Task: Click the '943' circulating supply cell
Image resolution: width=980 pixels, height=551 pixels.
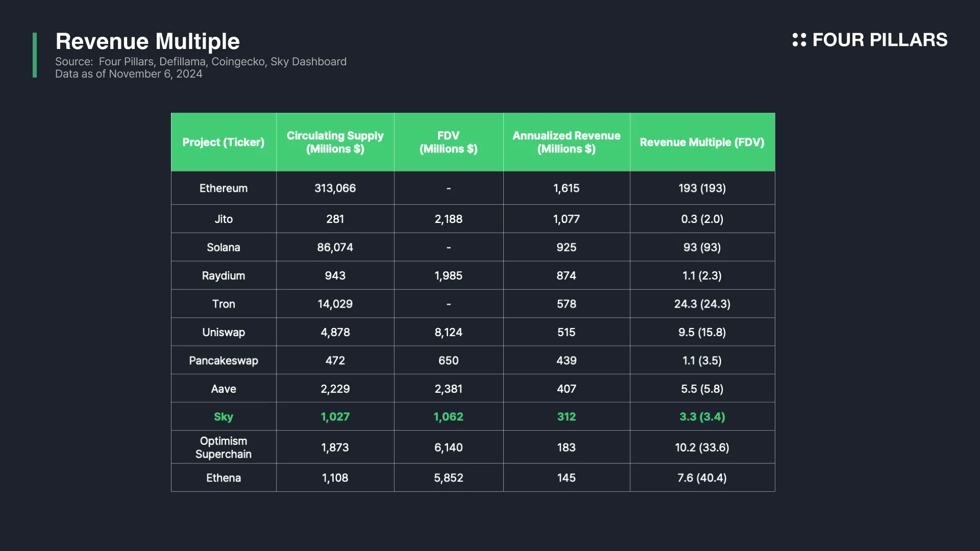Action: (335, 275)
